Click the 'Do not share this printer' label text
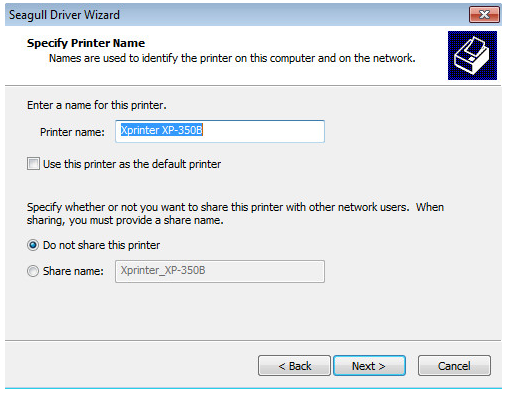Viewport: 527px width, 394px height. 101,245
